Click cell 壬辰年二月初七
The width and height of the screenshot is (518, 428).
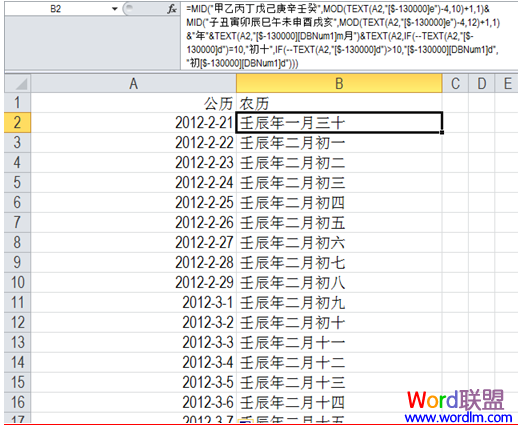click(x=339, y=263)
